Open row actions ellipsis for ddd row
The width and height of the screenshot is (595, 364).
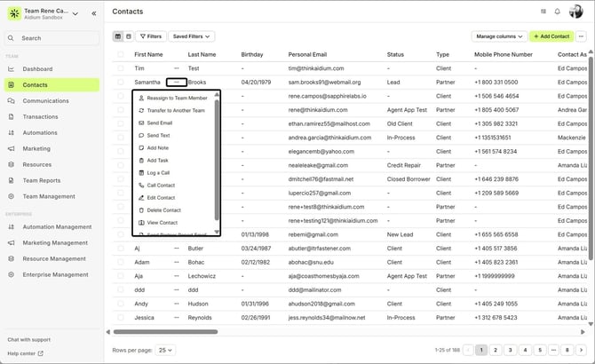pos(177,289)
